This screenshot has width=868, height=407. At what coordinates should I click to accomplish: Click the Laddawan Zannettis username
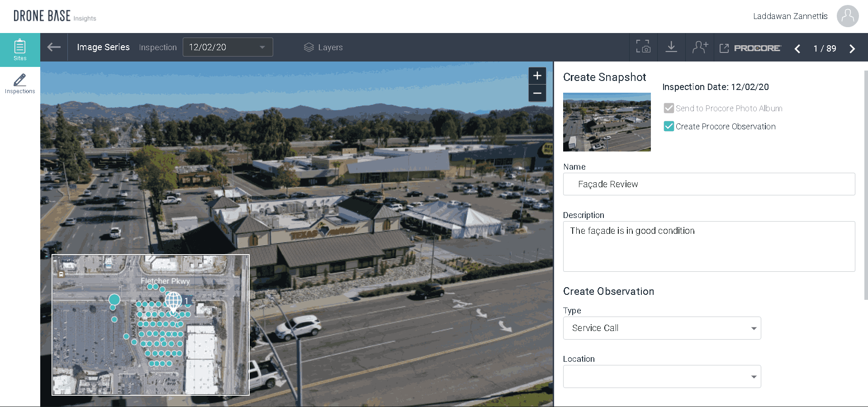point(790,16)
